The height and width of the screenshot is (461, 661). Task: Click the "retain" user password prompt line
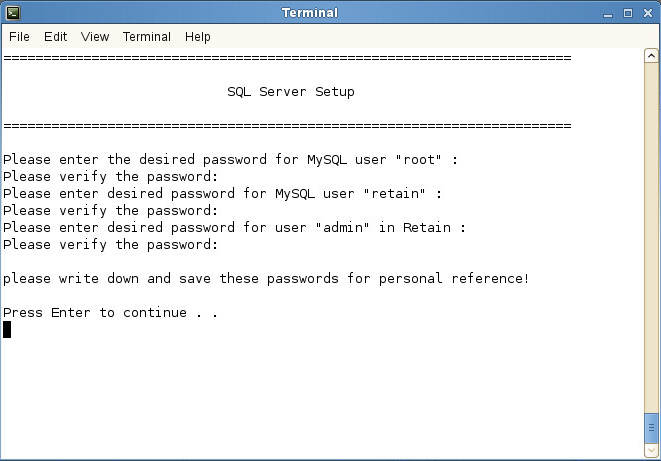pos(222,194)
